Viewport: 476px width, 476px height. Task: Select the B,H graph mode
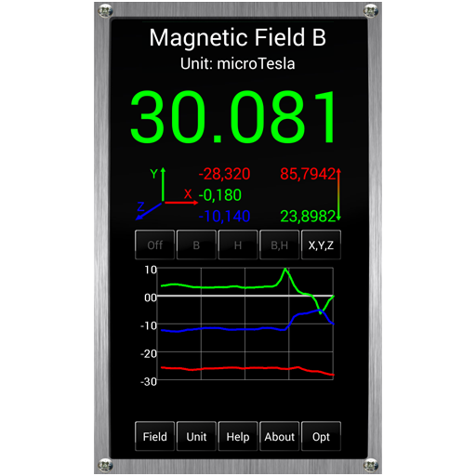(279, 245)
